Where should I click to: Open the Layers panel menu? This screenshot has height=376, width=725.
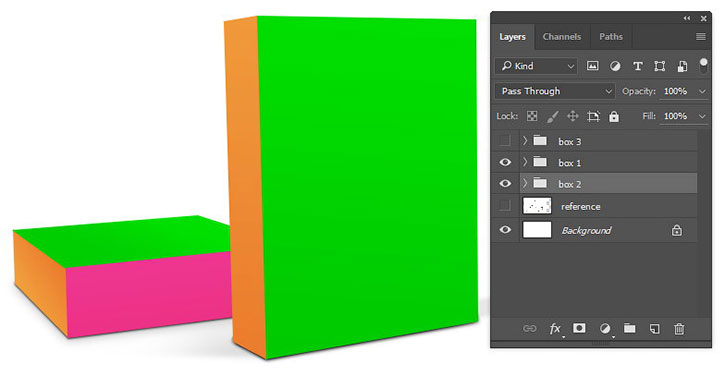pos(701,37)
